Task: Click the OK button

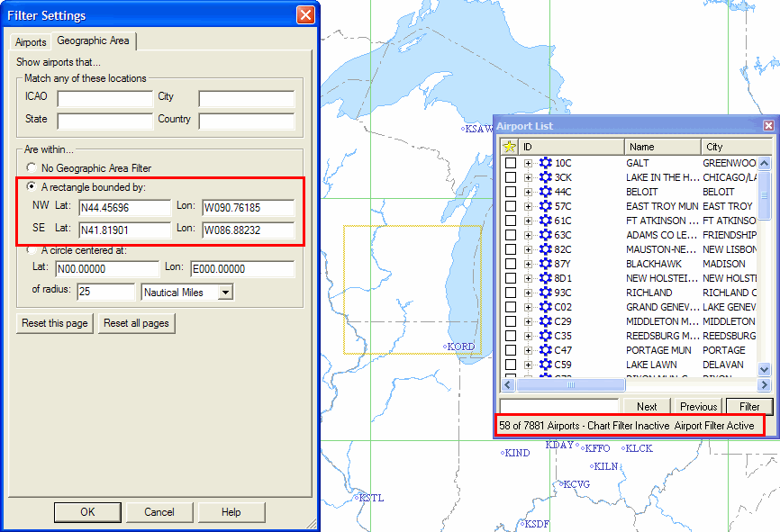Action: pyautogui.click(x=87, y=512)
